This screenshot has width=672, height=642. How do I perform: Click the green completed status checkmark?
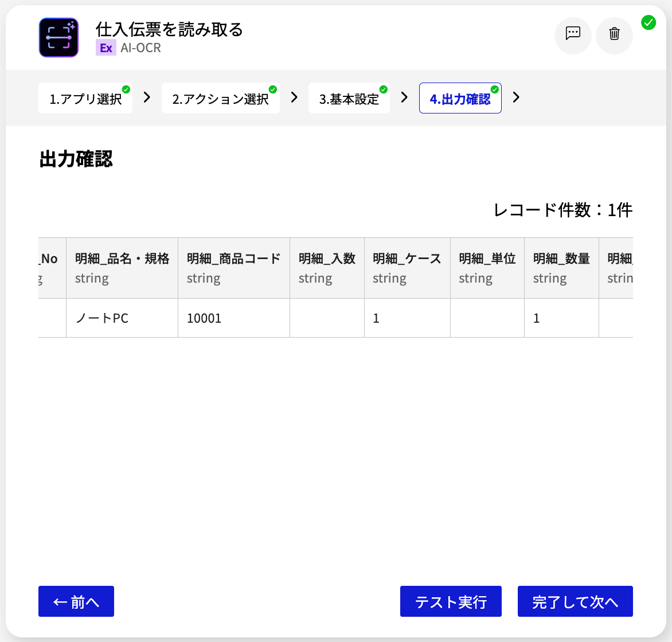(x=648, y=22)
